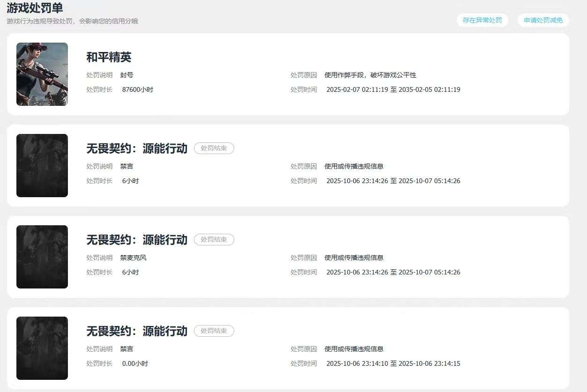This screenshot has width=587, height=392.
Task: Click the 处罚结束 badge in the 禁麦克风 record
Action: click(214, 239)
